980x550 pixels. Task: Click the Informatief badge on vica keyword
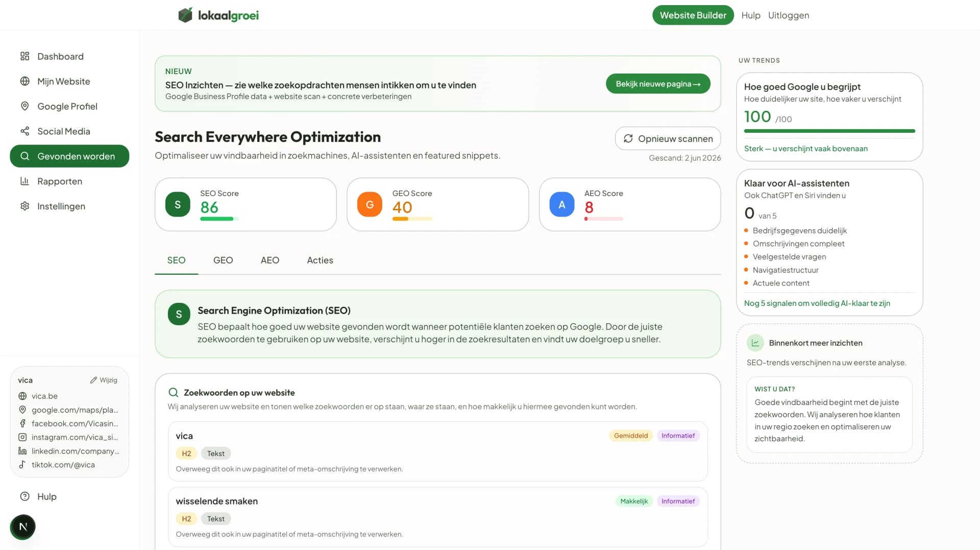point(678,436)
